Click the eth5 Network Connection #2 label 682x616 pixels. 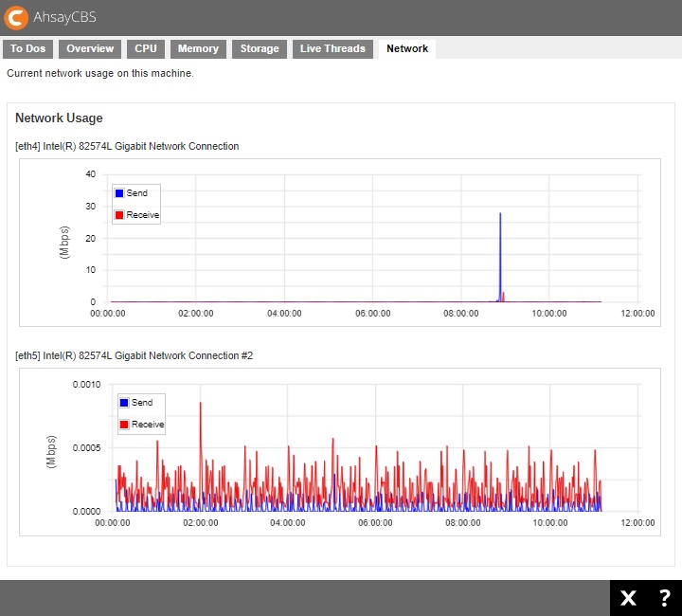[x=134, y=355]
